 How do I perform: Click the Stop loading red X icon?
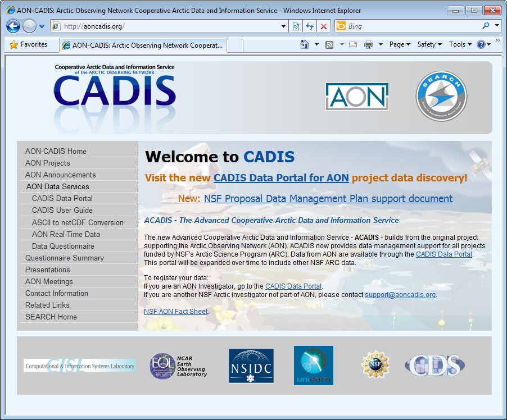coord(324,26)
